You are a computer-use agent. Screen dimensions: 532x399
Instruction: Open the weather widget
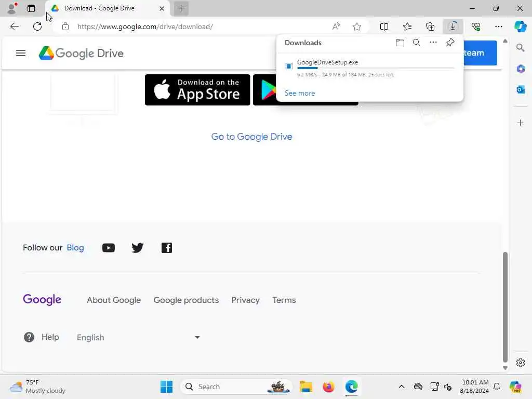37,387
